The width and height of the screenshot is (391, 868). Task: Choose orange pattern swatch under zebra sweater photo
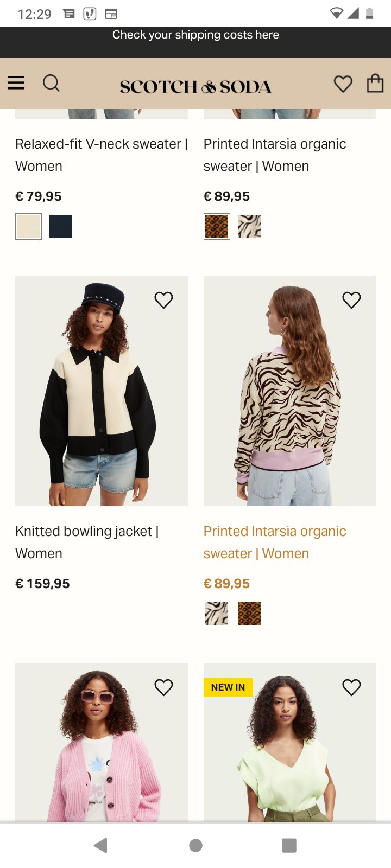tap(249, 614)
